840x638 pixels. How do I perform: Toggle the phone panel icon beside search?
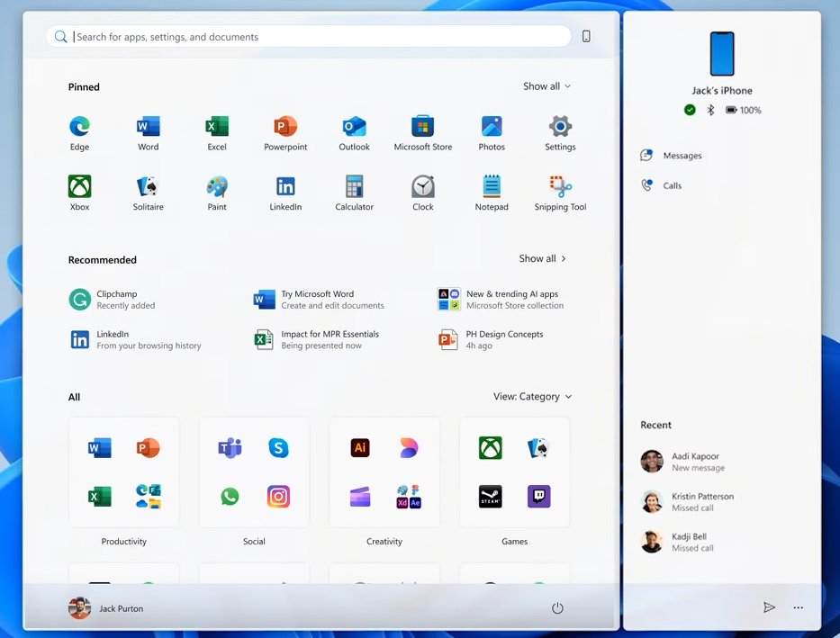586,36
